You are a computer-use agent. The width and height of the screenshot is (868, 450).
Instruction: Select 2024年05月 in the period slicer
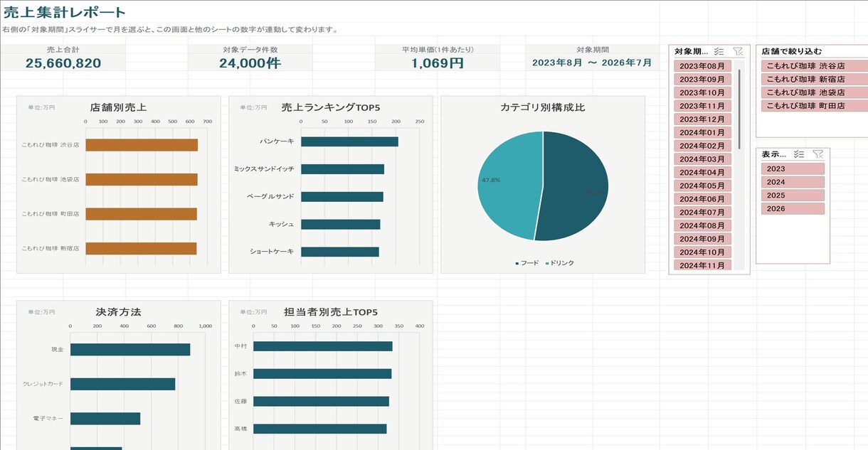pyautogui.click(x=702, y=186)
